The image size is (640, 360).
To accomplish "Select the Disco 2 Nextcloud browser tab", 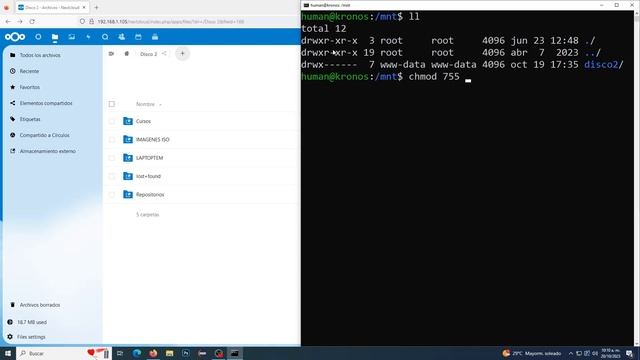I will (52, 7).
